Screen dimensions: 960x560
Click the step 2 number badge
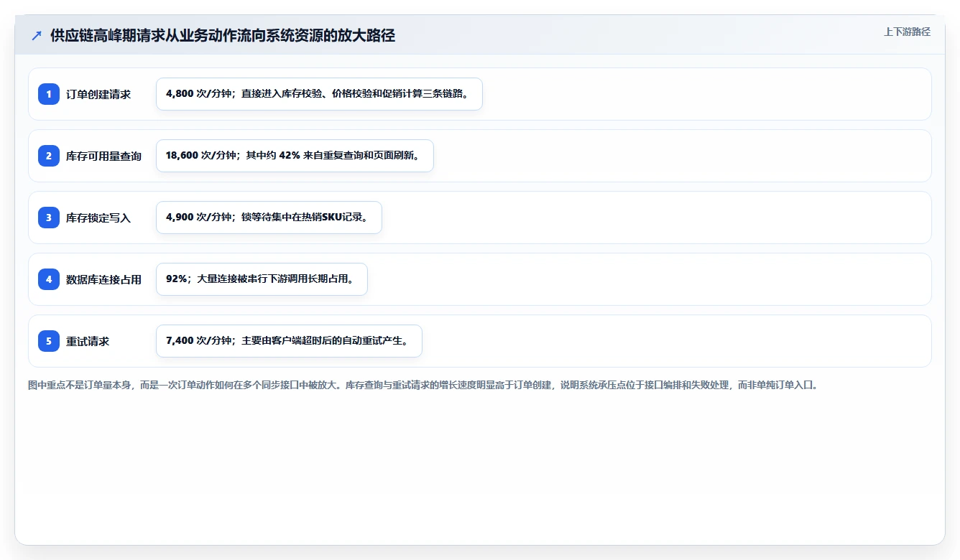49,156
